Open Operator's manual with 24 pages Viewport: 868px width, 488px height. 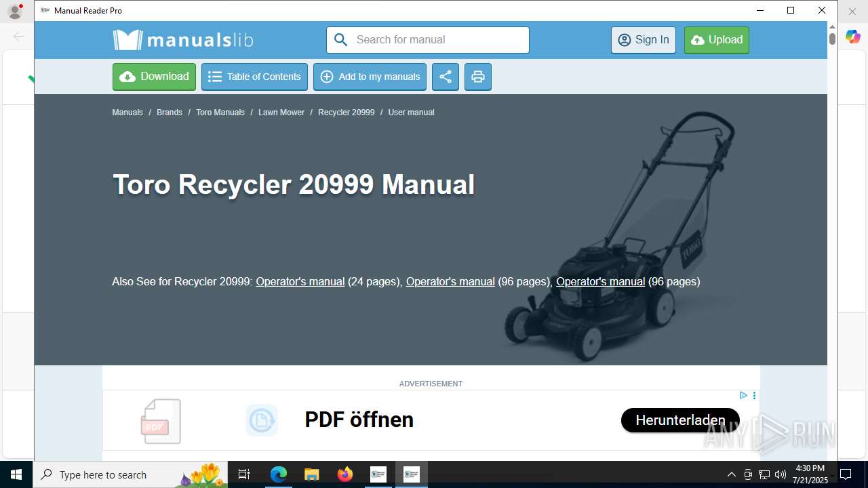tap(300, 281)
